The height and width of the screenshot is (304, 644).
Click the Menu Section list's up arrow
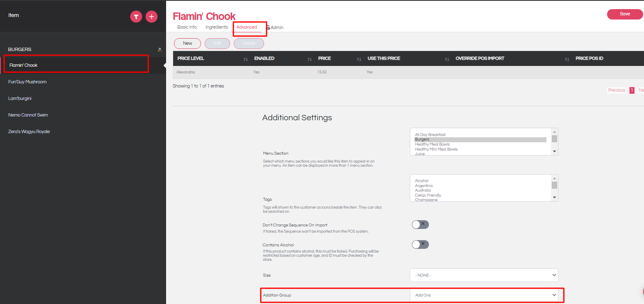point(554,131)
